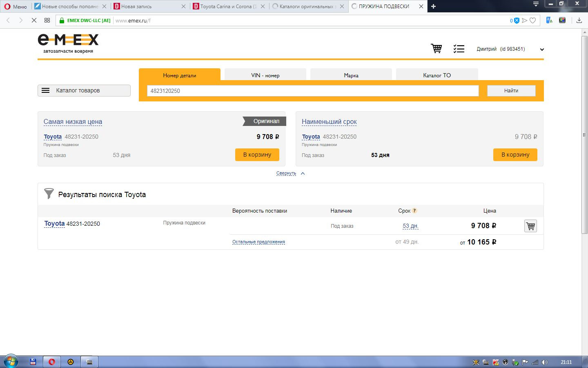
Task: Open the shopping cart icon in header
Action: click(x=437, y=49)
